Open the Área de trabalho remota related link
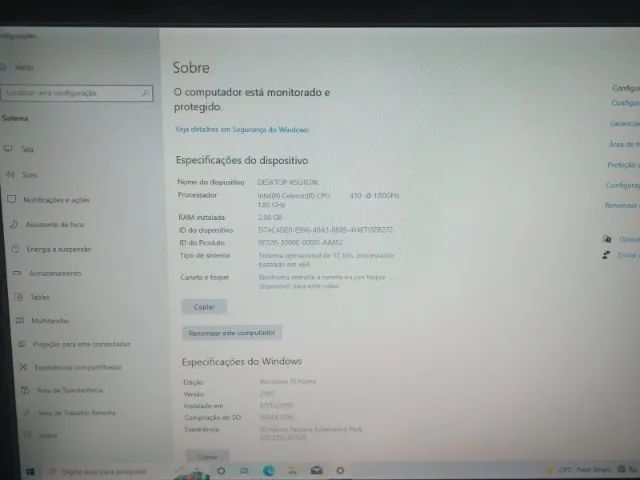Image resolution: width=640 pixels, height=480 pixels. point(624,144)
